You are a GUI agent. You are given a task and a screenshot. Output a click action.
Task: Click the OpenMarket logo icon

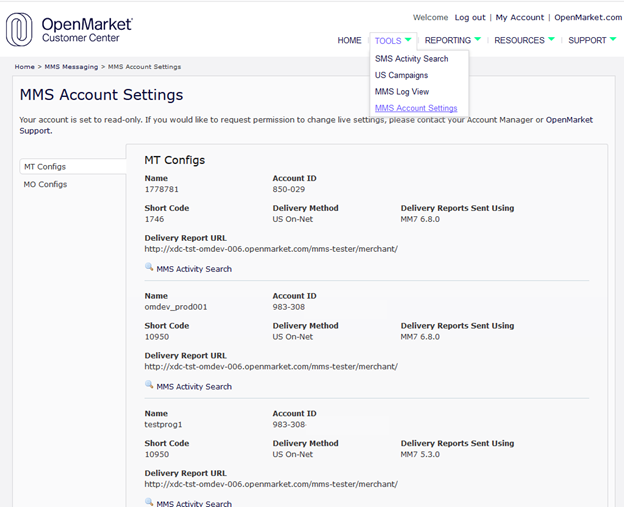click(x=19, y=29)
